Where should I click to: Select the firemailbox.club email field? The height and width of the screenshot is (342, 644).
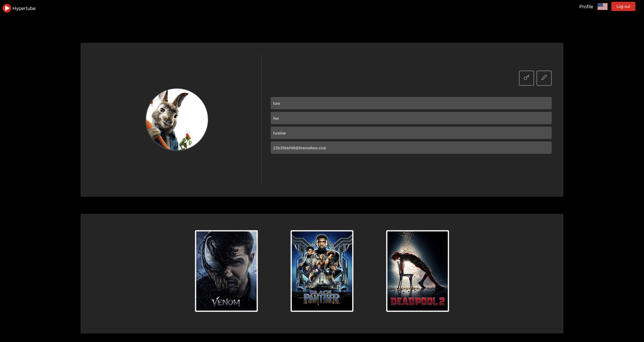[x=411, y=148]
